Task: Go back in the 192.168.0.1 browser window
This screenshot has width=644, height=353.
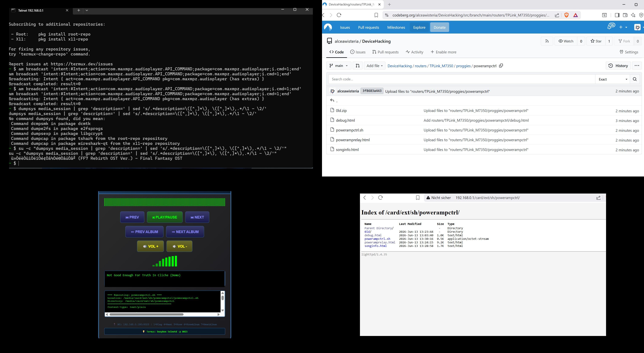Action: (x=365, y=198)
